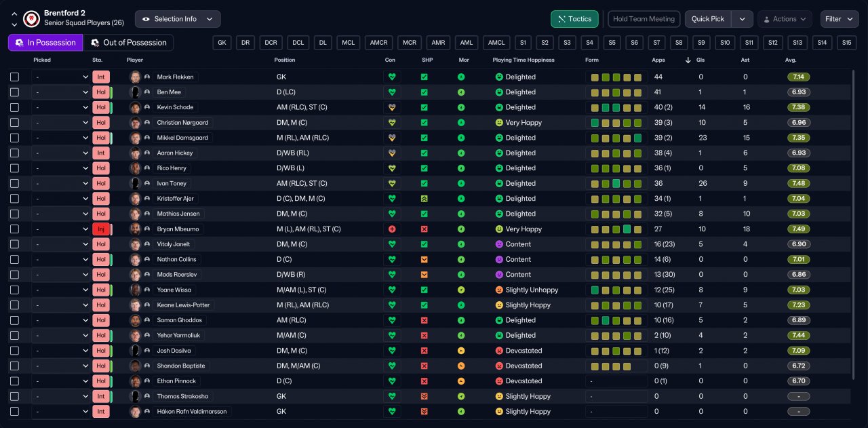868x428 pixels.
Task: Click the sort arrow beside Apps column
Action: click(688, 60)
